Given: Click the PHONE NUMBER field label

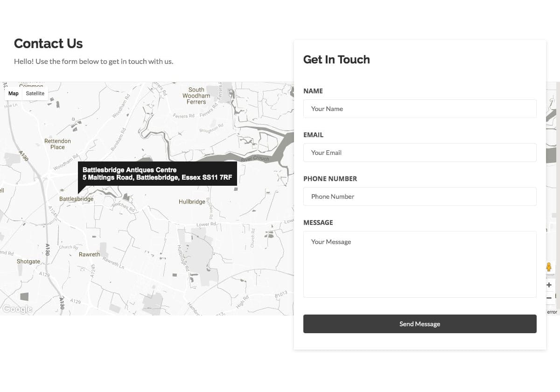Looking at the screenshot, I should pos(330,179).
